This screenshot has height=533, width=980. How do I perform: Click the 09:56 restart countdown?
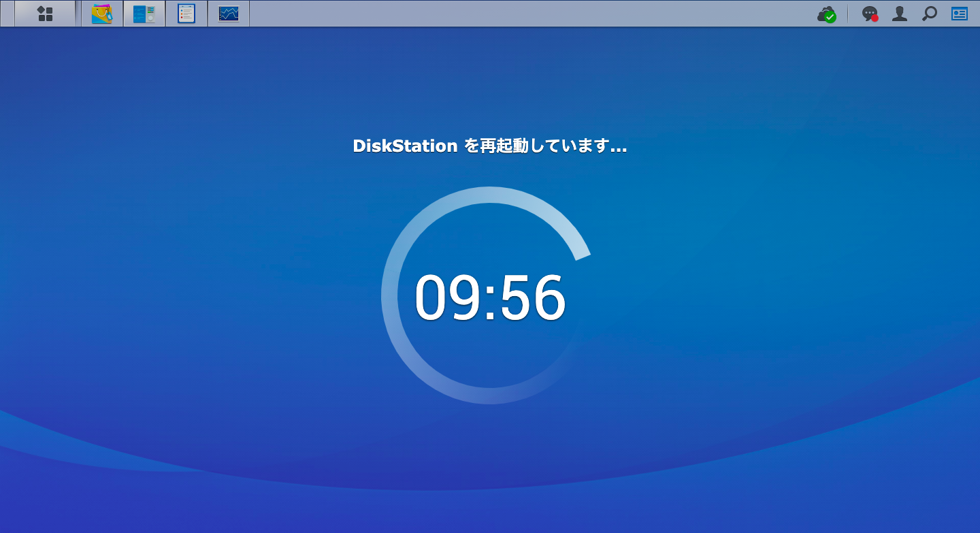490,298
